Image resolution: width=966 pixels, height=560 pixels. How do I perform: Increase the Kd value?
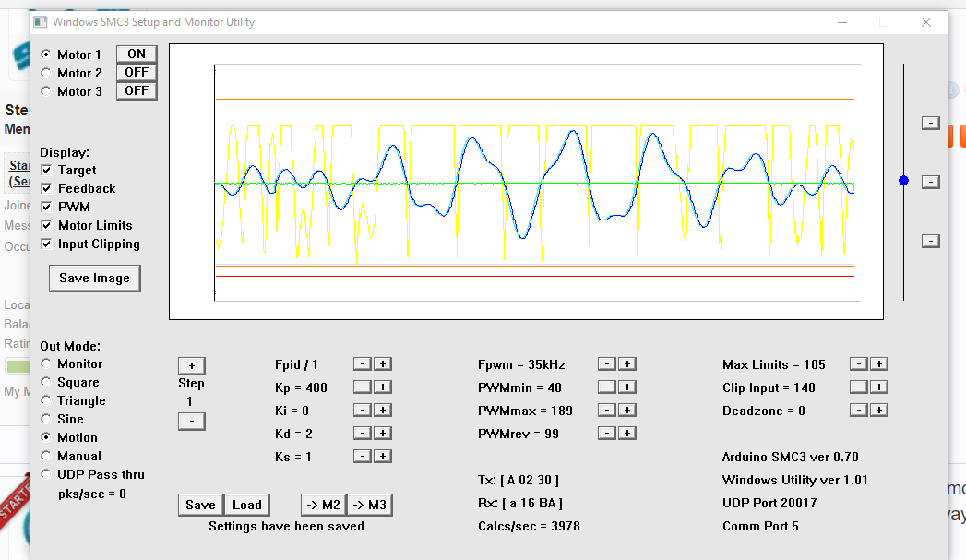383,434
